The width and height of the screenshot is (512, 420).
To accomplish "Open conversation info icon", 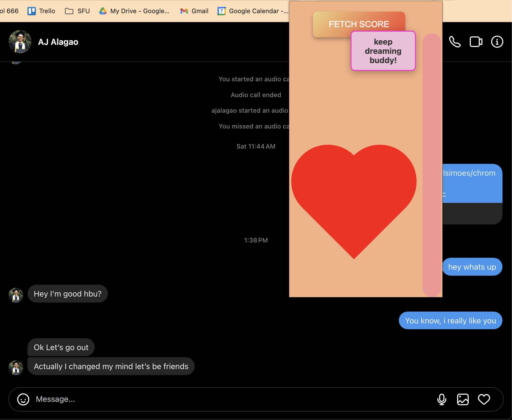I will (497, 42).
